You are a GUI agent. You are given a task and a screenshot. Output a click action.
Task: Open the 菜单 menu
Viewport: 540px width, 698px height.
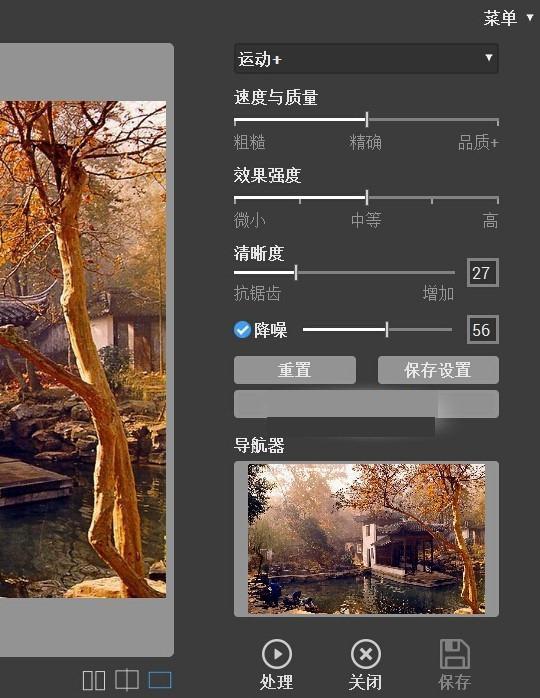[500, 18]
